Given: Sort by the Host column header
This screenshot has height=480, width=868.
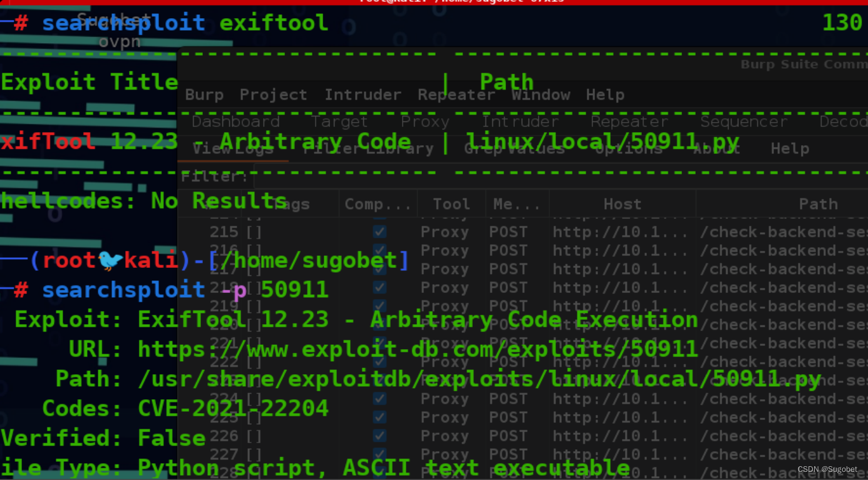Looking at the screenshot, I should pyautogui.click(x=623, y=204).
